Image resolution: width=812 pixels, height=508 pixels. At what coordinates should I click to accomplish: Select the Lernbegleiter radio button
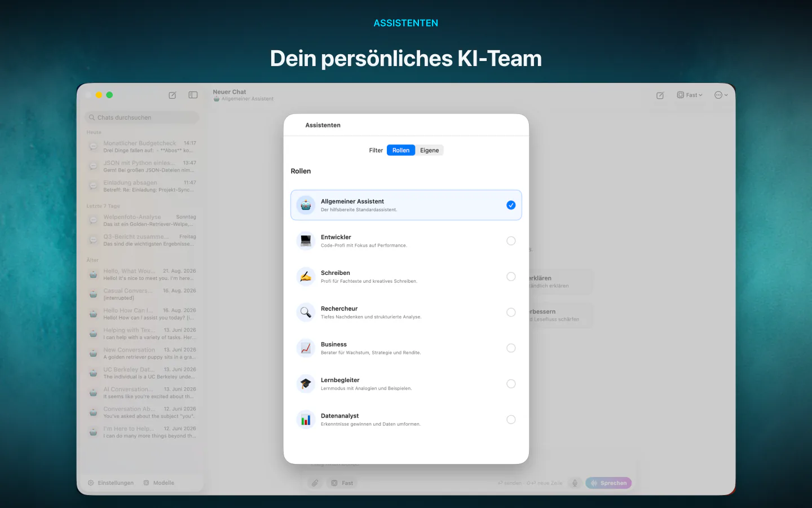click(x=511, y=384)
